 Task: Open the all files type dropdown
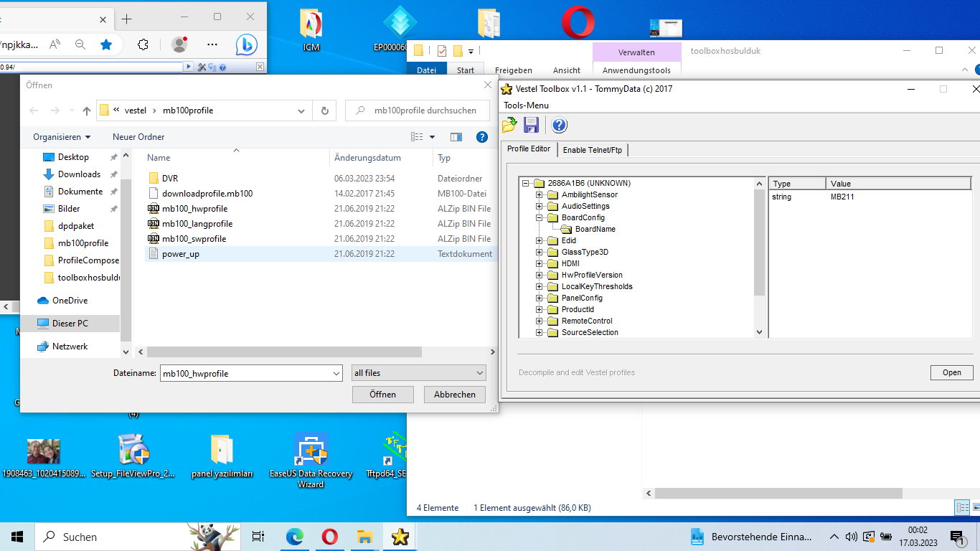click(x=418, y=373)
